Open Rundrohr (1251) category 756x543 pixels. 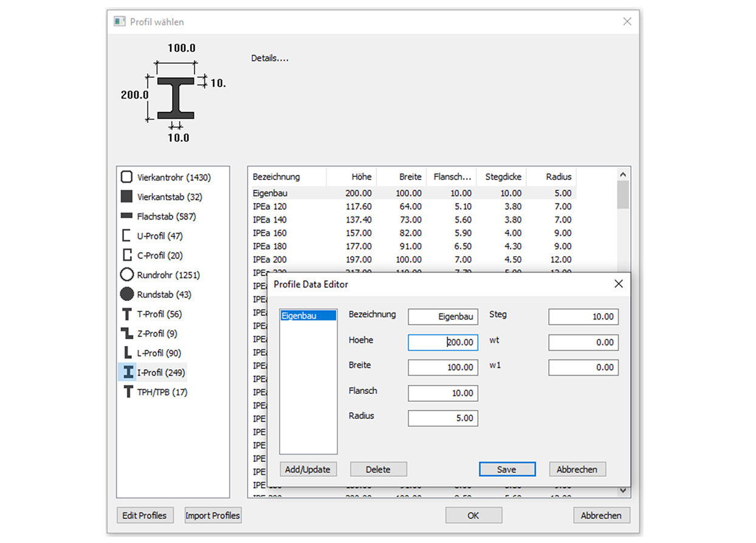click(168, 275)
